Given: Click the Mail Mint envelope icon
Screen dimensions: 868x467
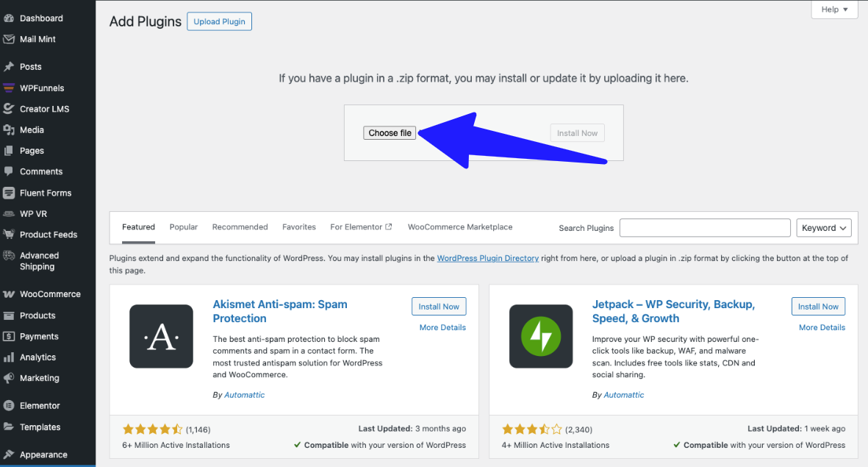Looking at the screenshot, I should tap(8, 39).
